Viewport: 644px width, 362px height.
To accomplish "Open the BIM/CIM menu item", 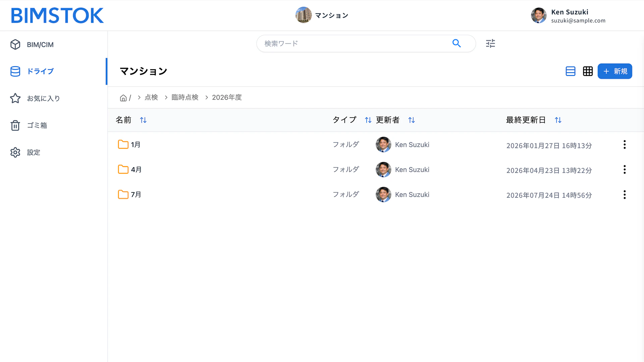I will [x=54, y=45].
